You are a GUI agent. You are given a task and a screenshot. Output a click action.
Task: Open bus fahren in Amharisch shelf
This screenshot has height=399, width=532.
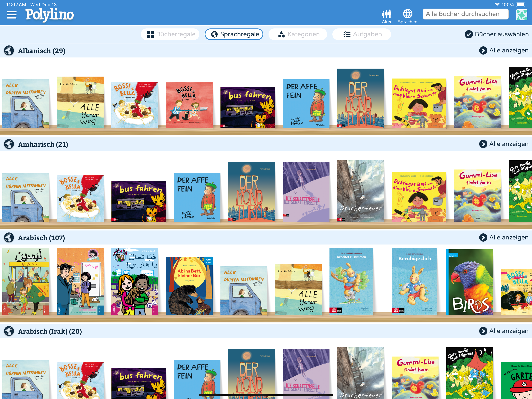pyautogui.click(x=138, y=201)
